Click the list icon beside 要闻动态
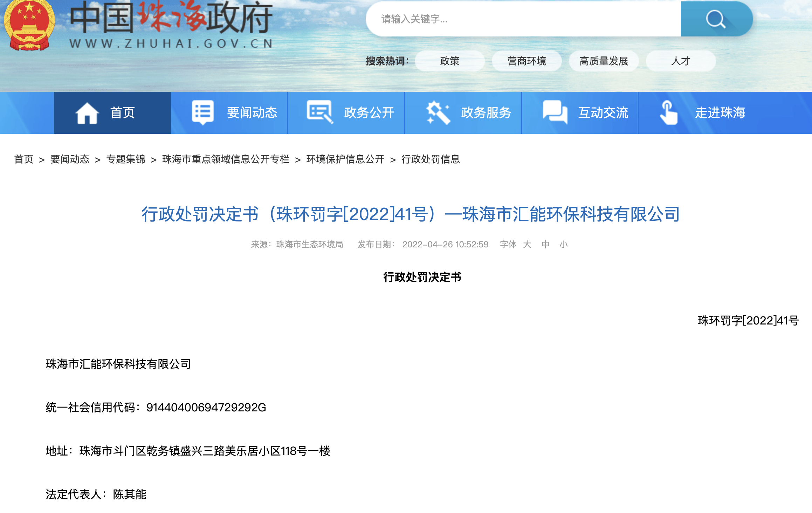The height and width of the screenshot is (513, 812). click(202, 112)
